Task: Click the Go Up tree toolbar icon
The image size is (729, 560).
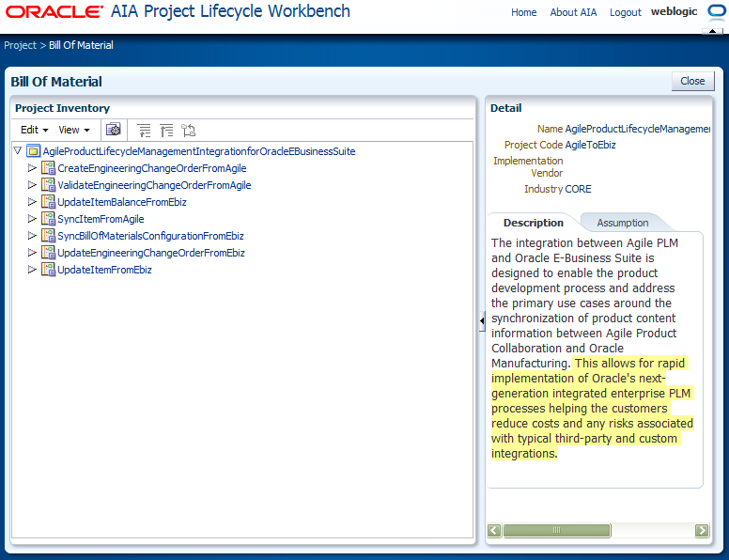Action: (144, 131)
